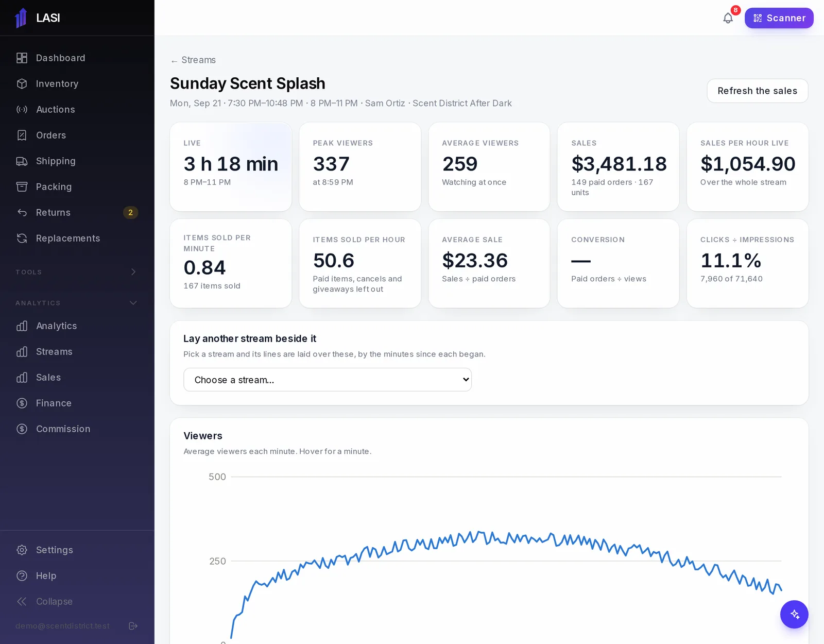Open Commission dollar icon

(22, 429)
